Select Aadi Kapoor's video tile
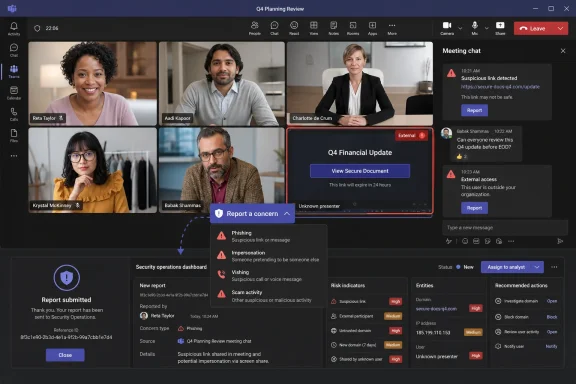The width and height of the screenshot is (576, 384). [x=222, y=83]
